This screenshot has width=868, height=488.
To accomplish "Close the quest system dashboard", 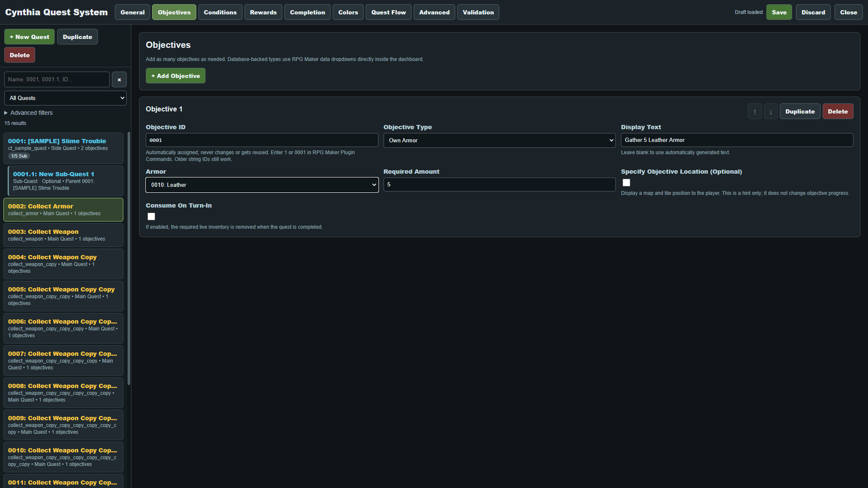I will click(x=849, y=12).
